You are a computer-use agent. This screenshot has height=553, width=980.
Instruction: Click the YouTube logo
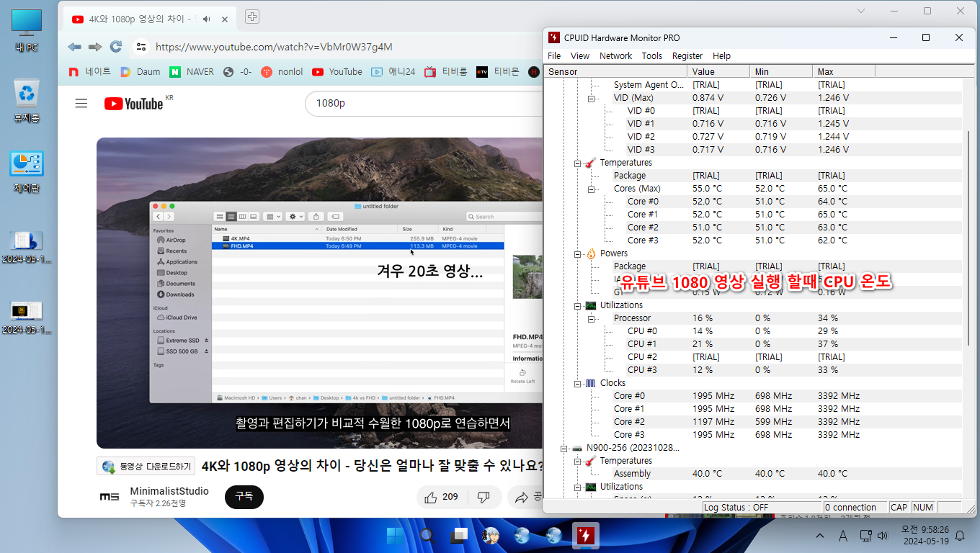tap(134, 104)
